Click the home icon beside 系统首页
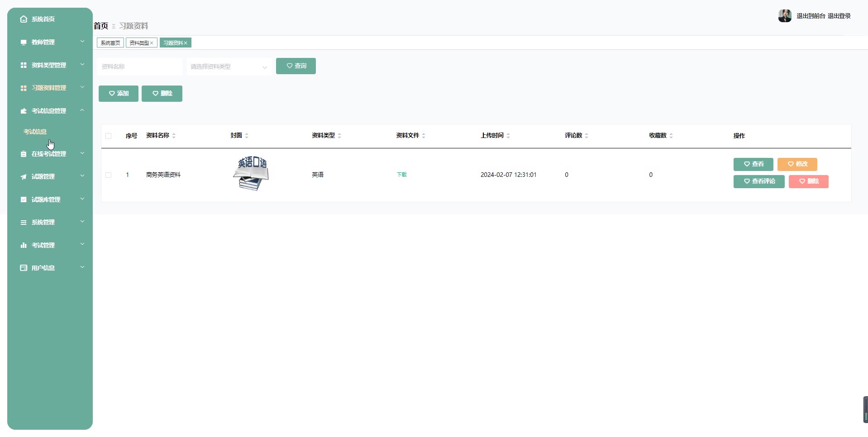The image size is (868, 437). [x=24, y=19]
